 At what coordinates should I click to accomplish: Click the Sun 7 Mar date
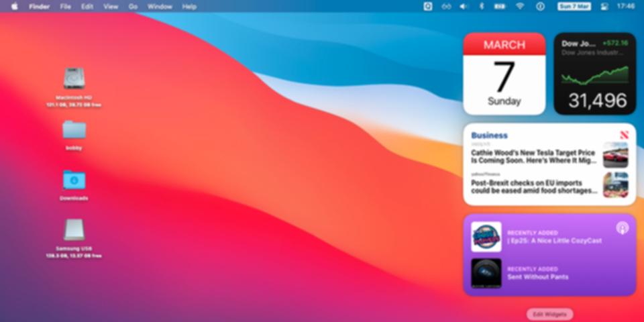click(x=574, y=6)
